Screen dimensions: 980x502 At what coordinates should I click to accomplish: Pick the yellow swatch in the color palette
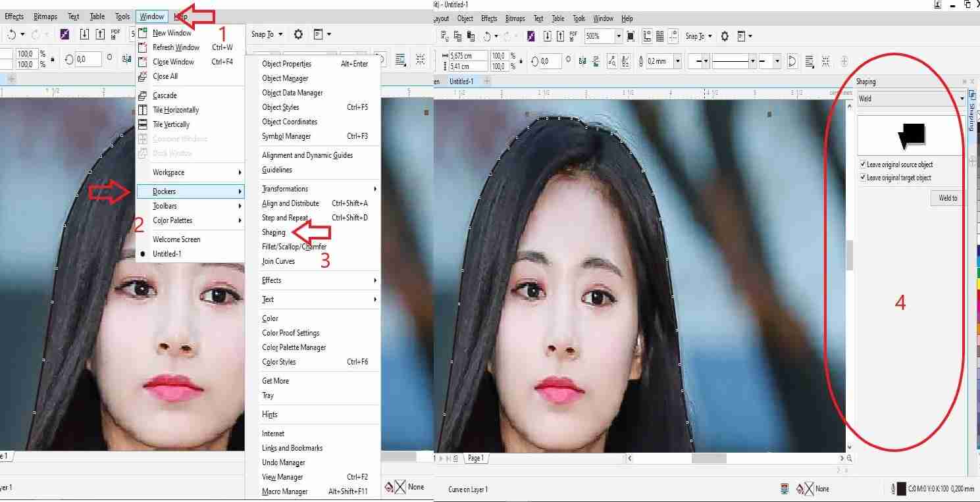pyautogui.click(x=977, y=284)
